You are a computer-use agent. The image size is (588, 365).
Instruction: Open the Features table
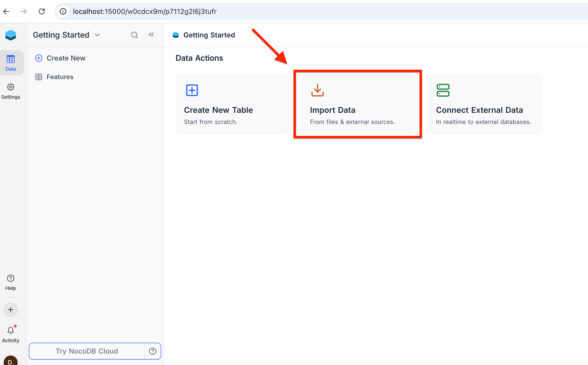coord(54,77)
